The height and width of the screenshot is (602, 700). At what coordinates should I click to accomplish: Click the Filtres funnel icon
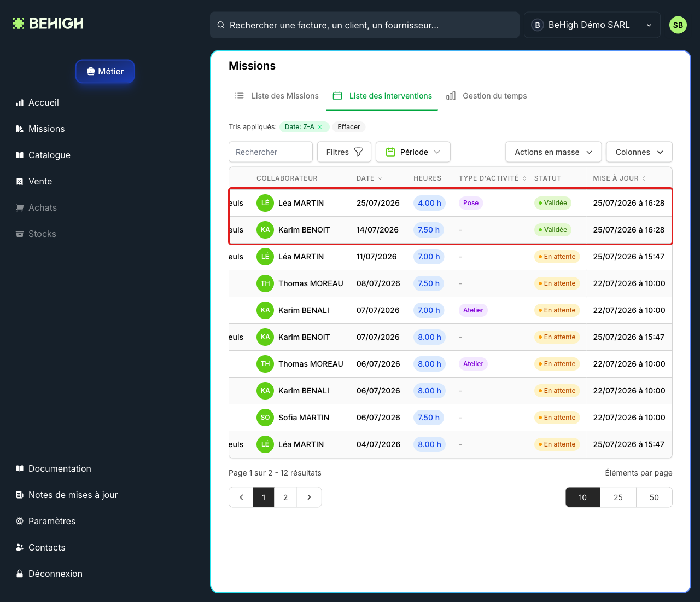[x=359, y=152]
